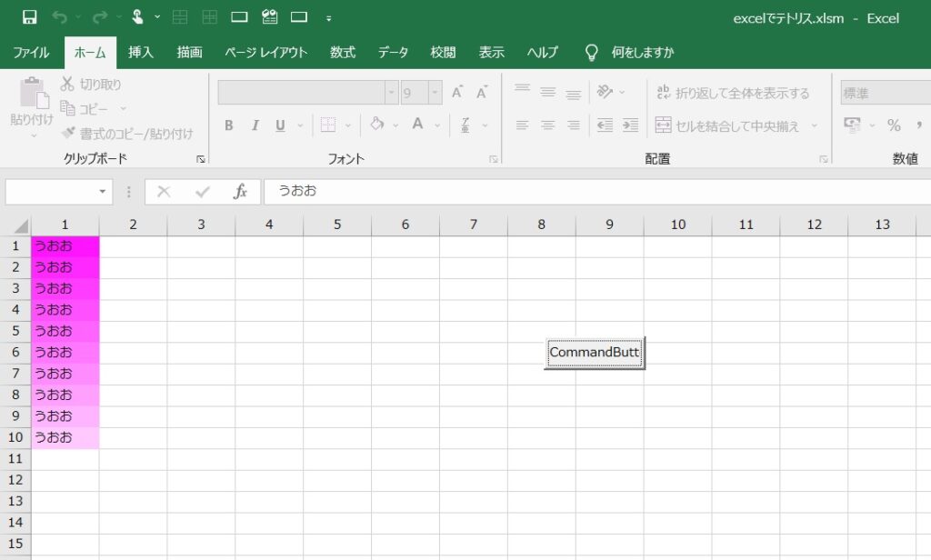Click the Format Painter brush icon
This screenshot has height=560, width=931.
click(x=69, y=133)
